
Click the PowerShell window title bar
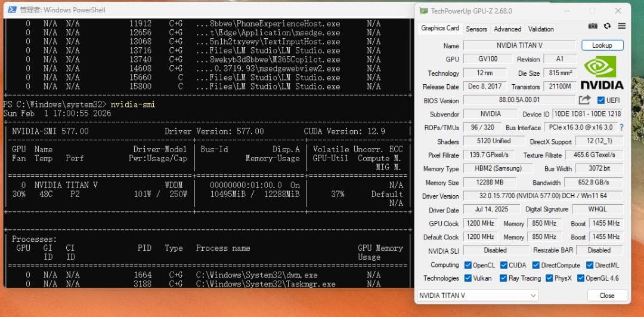click(208, 10)
